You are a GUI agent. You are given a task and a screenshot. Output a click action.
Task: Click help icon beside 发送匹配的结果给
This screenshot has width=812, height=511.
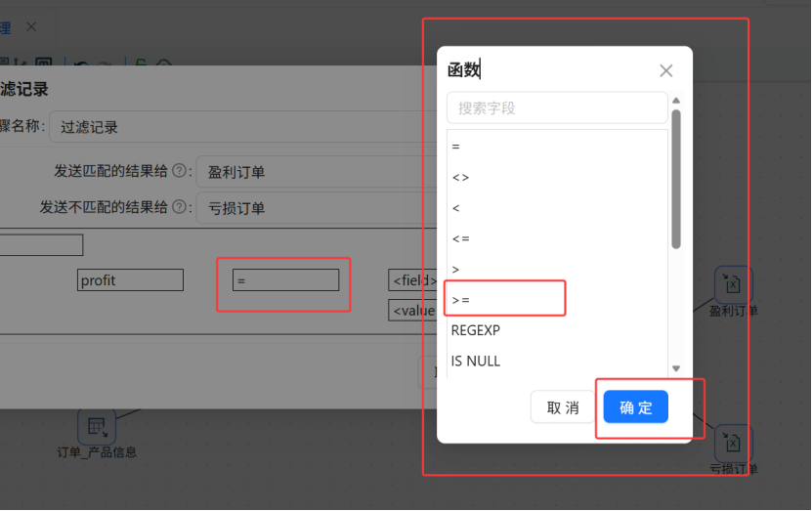click(179, 170)
